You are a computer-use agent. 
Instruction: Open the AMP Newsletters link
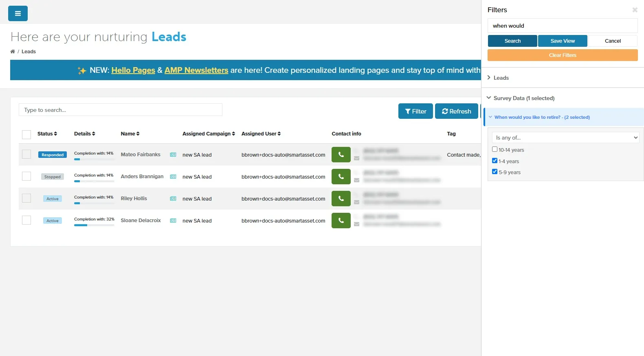coord(196,70)
